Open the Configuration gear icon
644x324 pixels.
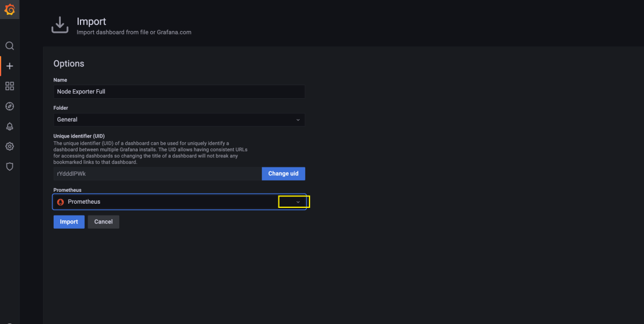[10, 147]
